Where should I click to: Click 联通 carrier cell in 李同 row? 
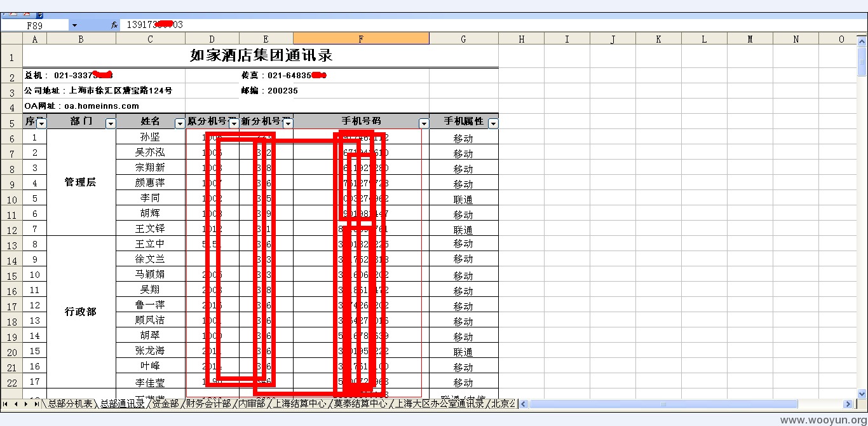click(x=464, y=199)
